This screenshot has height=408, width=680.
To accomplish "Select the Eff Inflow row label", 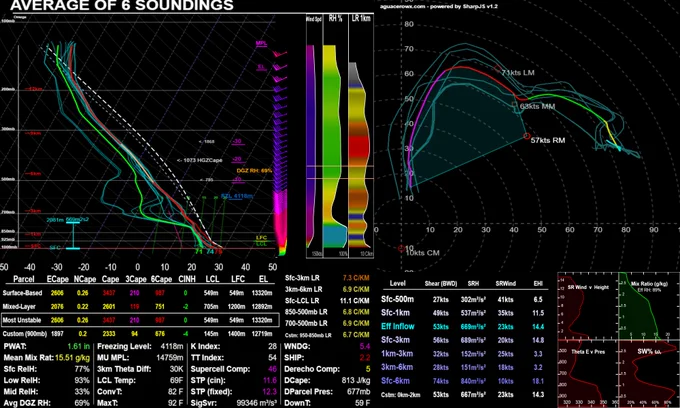I will point(398,326).
